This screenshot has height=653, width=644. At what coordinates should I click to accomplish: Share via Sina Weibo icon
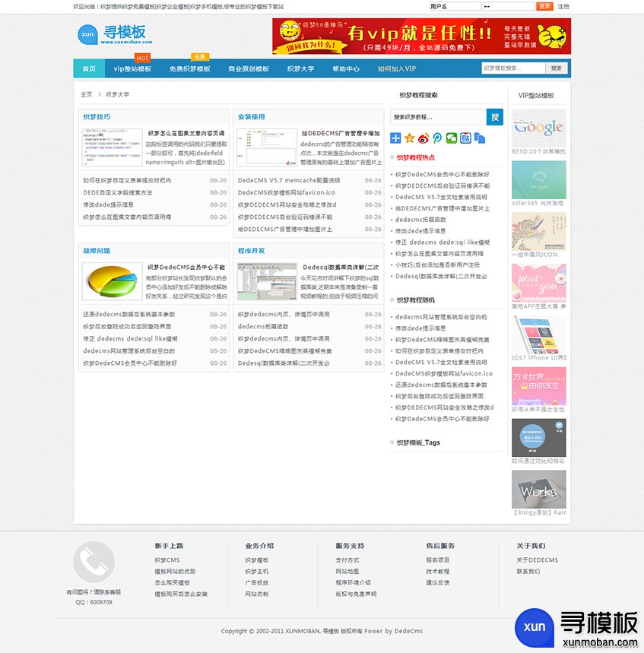424,138
